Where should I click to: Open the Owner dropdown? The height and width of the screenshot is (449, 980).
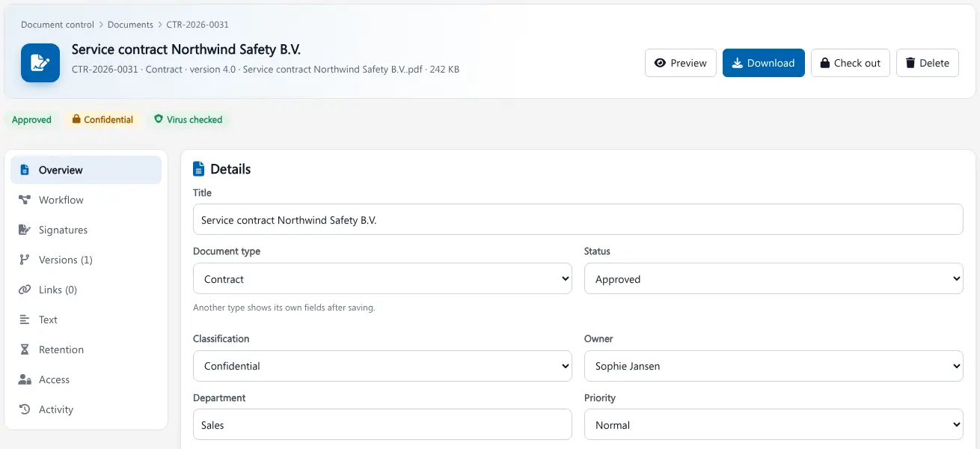(774, 366)
